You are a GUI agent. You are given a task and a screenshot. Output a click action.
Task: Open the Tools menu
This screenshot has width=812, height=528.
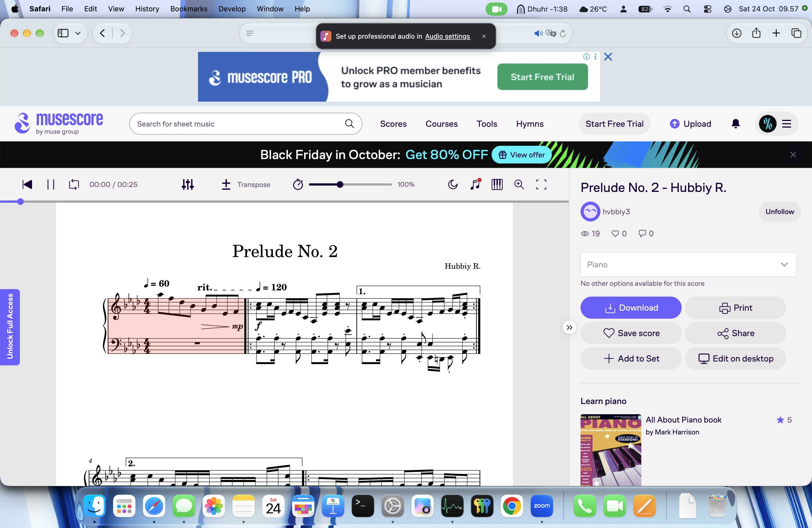click(487, 124)
